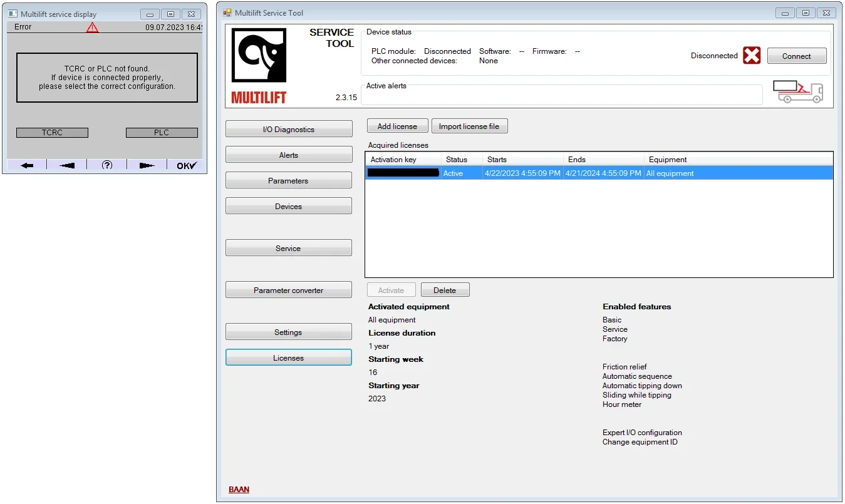Open the Alerts section

click(x=289, y=155)
